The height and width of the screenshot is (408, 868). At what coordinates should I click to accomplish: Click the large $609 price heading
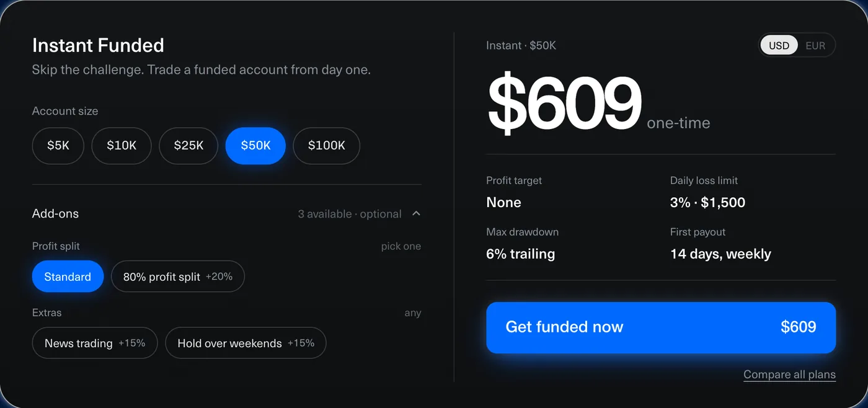coord(564,104)
